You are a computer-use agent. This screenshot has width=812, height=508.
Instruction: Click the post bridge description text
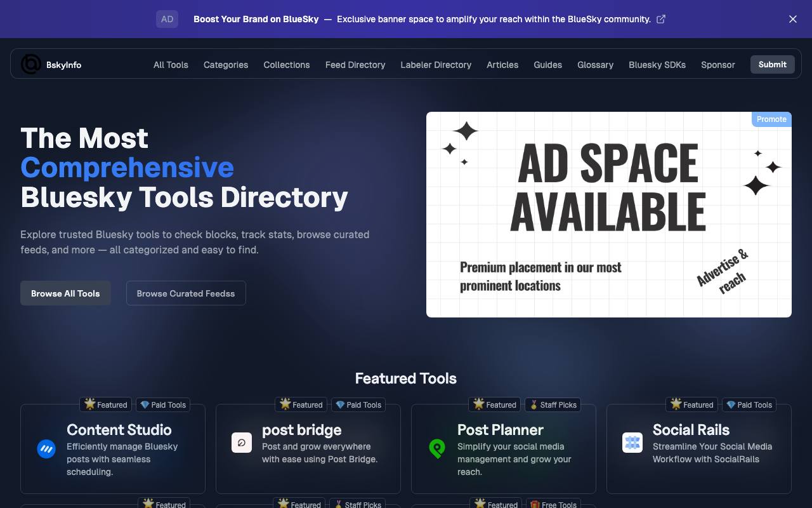tap(320, 453)
